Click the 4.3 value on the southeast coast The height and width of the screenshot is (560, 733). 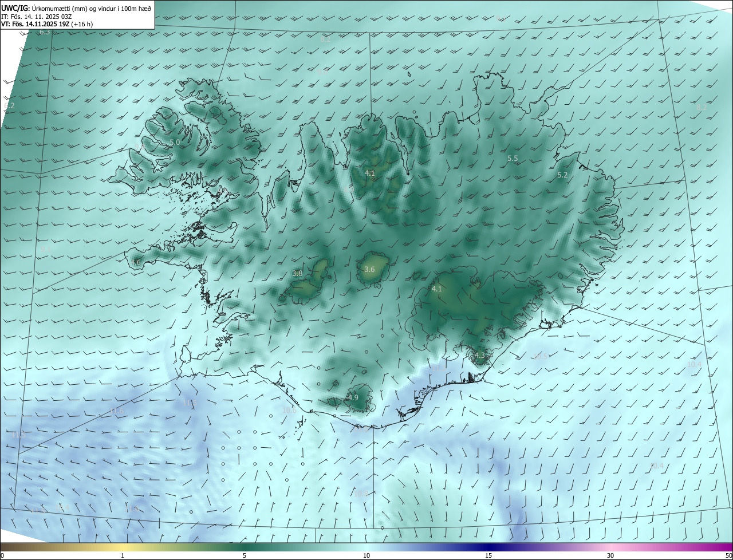tap(479, 355)
